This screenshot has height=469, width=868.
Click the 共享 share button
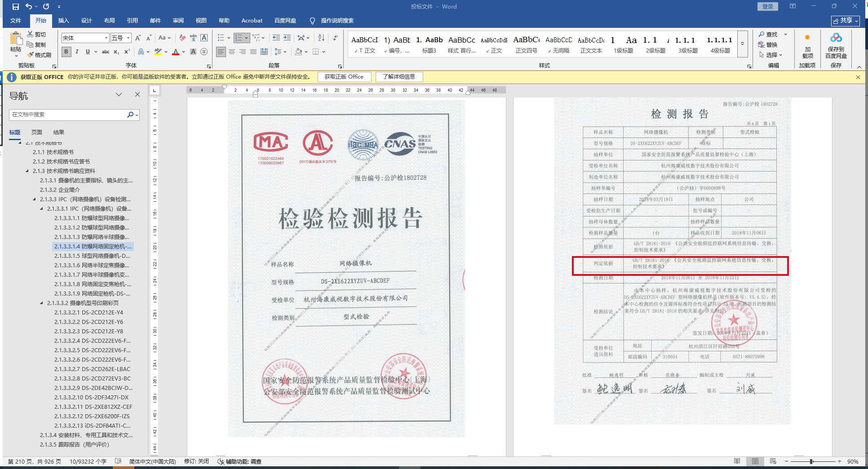(846, 21)
